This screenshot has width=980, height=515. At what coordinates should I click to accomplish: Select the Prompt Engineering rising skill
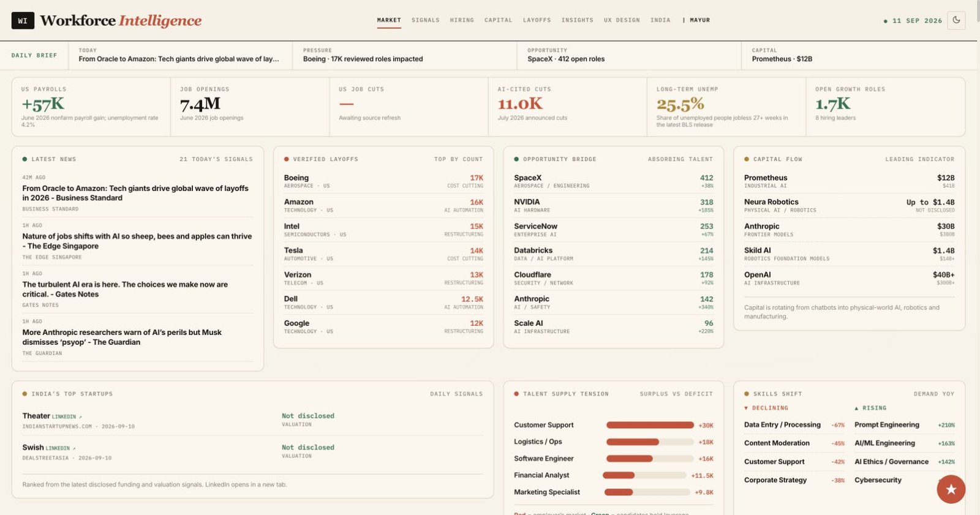point(905,425)
